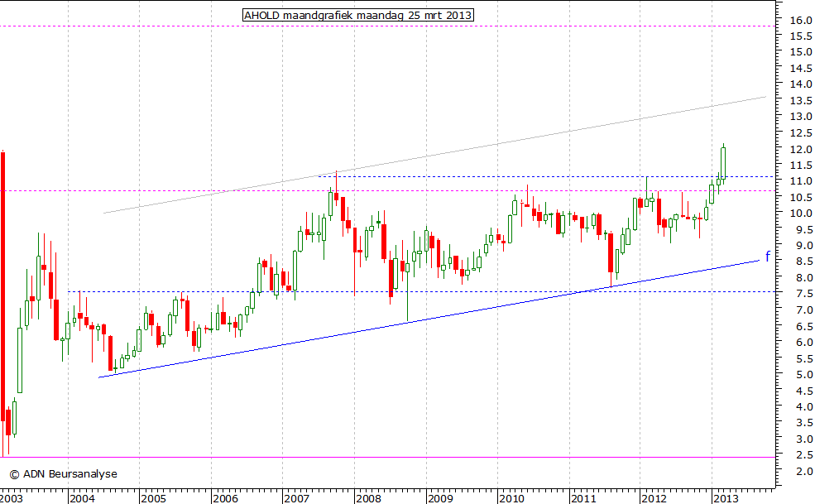Click the 15.5 price axis value
This screenshot has width=815, height=504.
(801, 36)
